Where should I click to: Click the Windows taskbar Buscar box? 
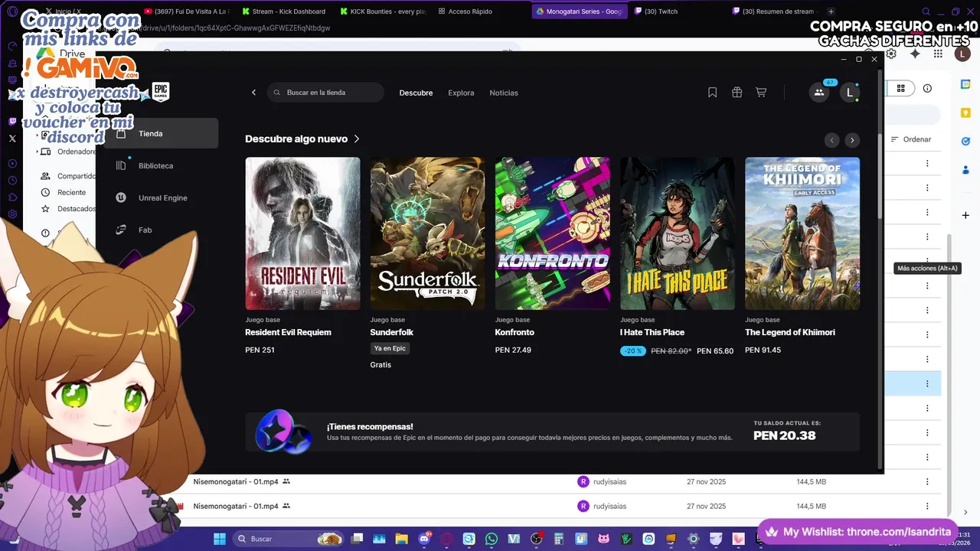[x=287, y=539]
